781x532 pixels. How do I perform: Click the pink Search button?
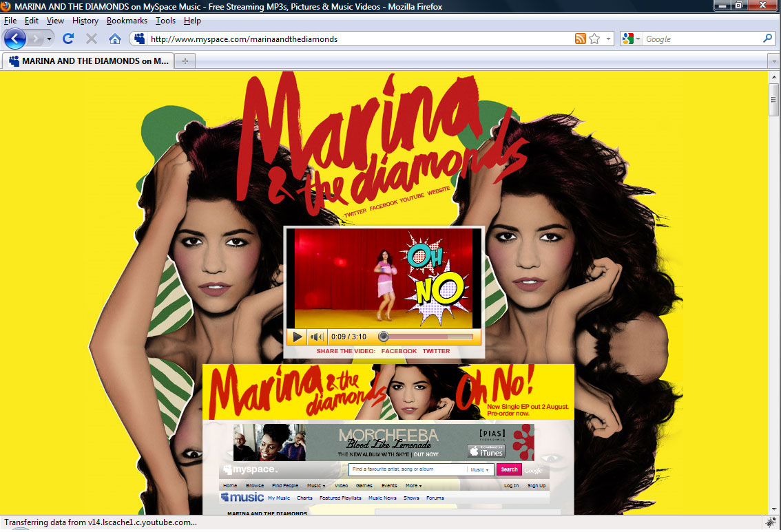click(509, 469)
